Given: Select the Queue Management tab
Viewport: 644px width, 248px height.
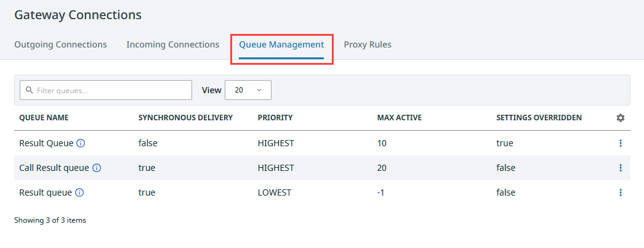Looking at the screenshot, I should pyautogui.click(x=282, y=44).
